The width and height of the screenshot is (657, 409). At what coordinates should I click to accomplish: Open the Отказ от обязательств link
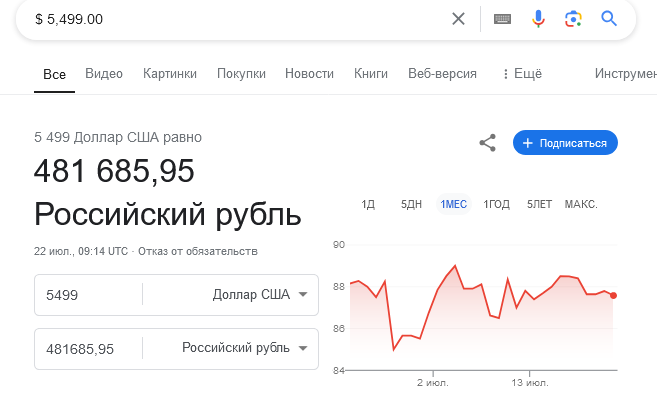click(198, 251)
